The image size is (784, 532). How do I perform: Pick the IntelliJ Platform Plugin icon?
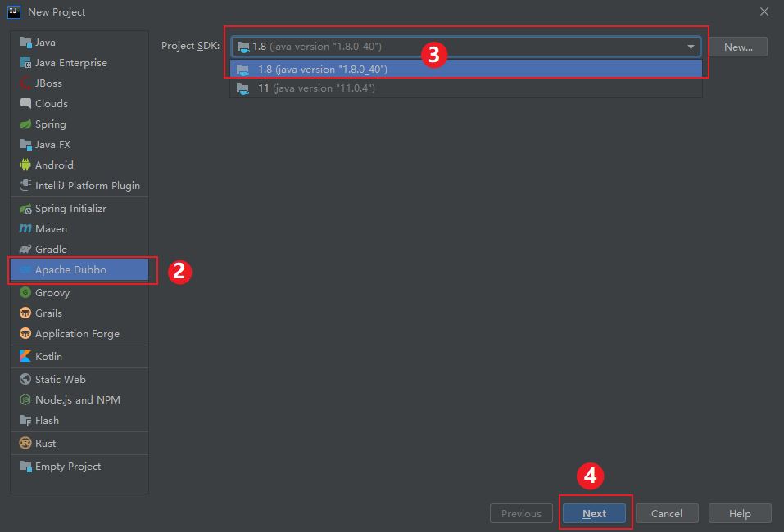click(25, 185)
